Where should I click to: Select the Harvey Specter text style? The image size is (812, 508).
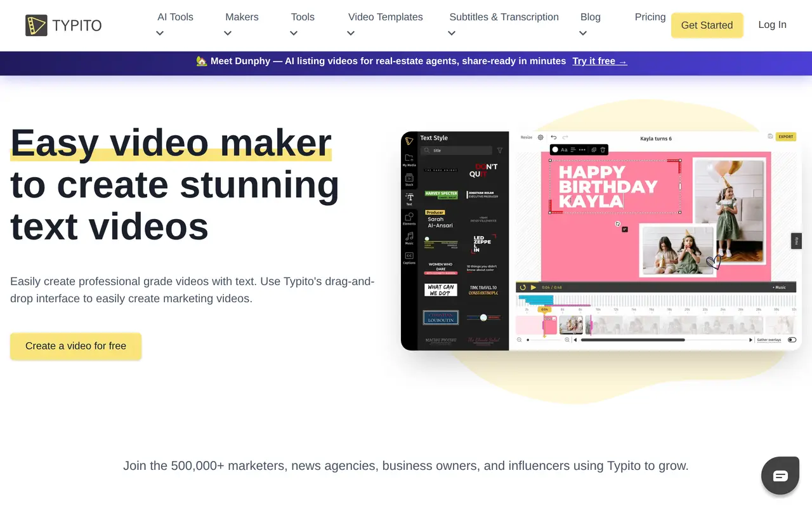click(441, 194)
